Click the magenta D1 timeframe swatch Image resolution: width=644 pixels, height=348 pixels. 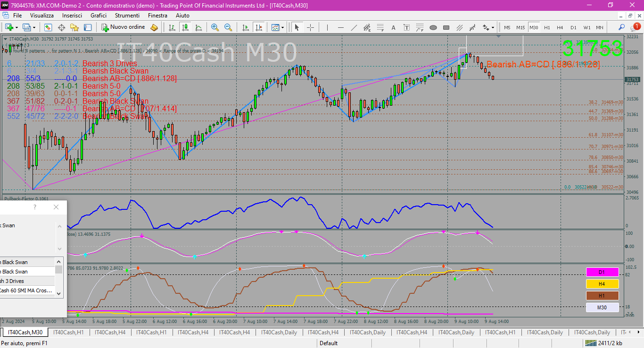(602, 272)
